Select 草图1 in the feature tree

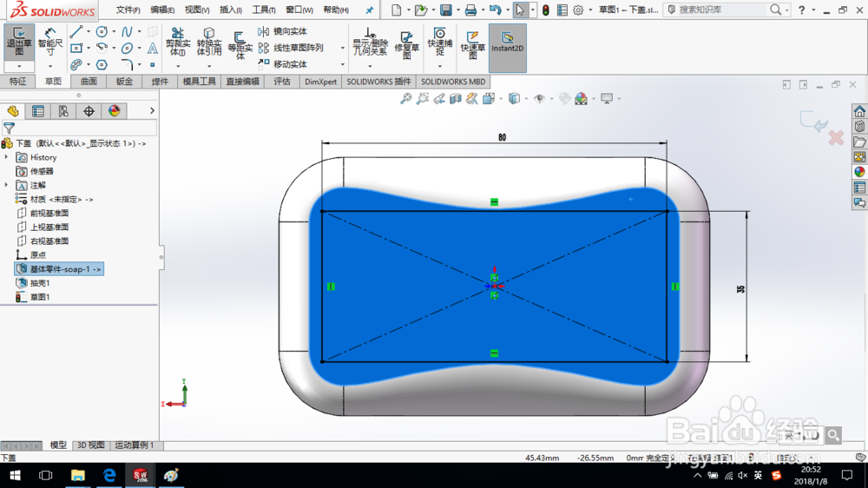point(33,297)
